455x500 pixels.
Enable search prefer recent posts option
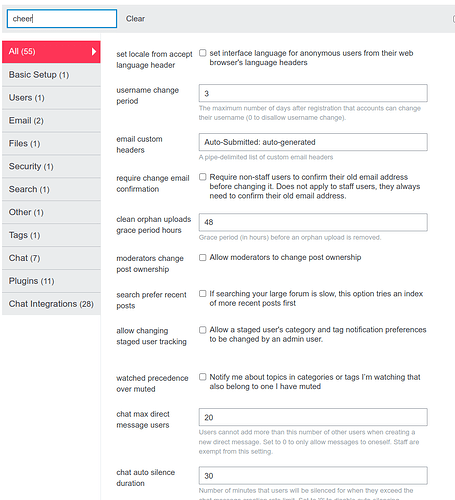[x=203, y=294]
